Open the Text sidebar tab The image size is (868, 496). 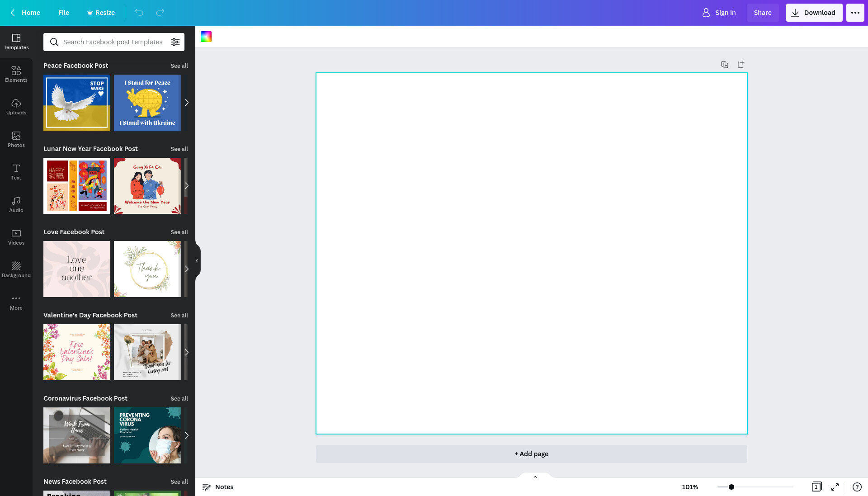[16, 172]
